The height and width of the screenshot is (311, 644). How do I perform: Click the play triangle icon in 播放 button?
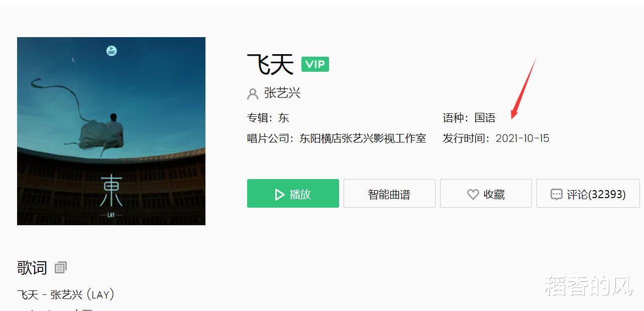click(x=280, y=194)
